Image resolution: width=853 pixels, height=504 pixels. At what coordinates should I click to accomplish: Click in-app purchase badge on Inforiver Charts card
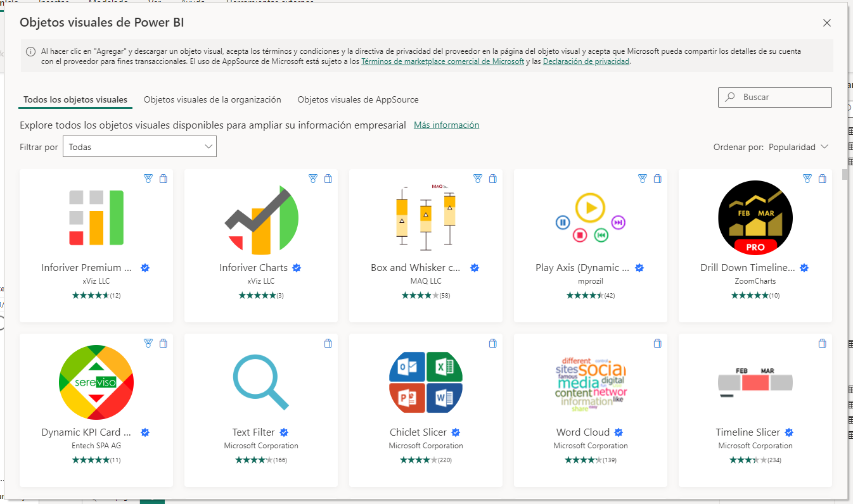[312, 179]
